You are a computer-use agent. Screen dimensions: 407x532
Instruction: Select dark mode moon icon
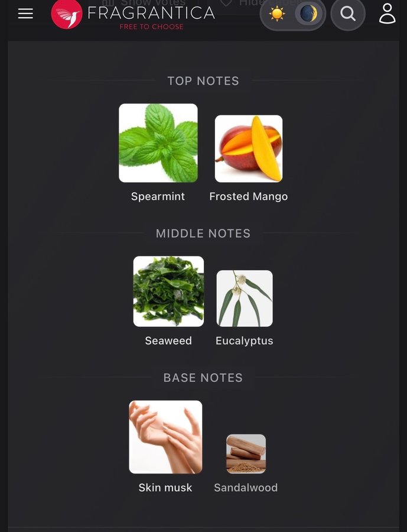pyautogui.click(x=308, y=14)
